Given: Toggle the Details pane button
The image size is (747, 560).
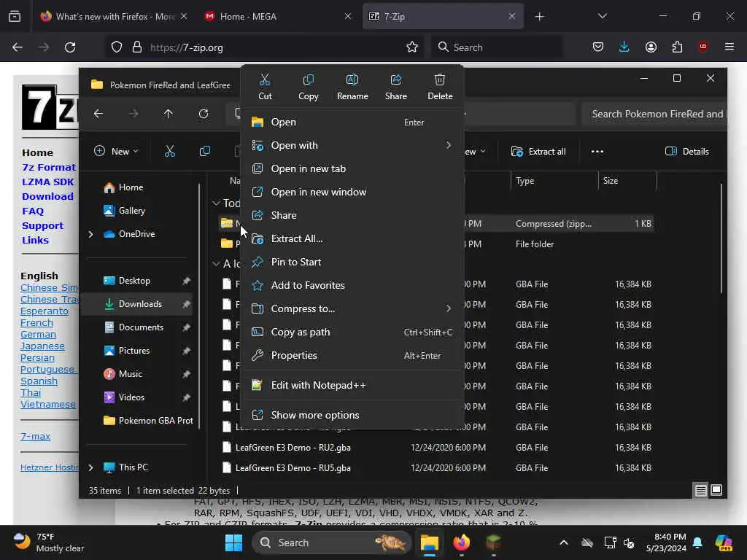Looking at the screenshot, I should click(687, 152).
